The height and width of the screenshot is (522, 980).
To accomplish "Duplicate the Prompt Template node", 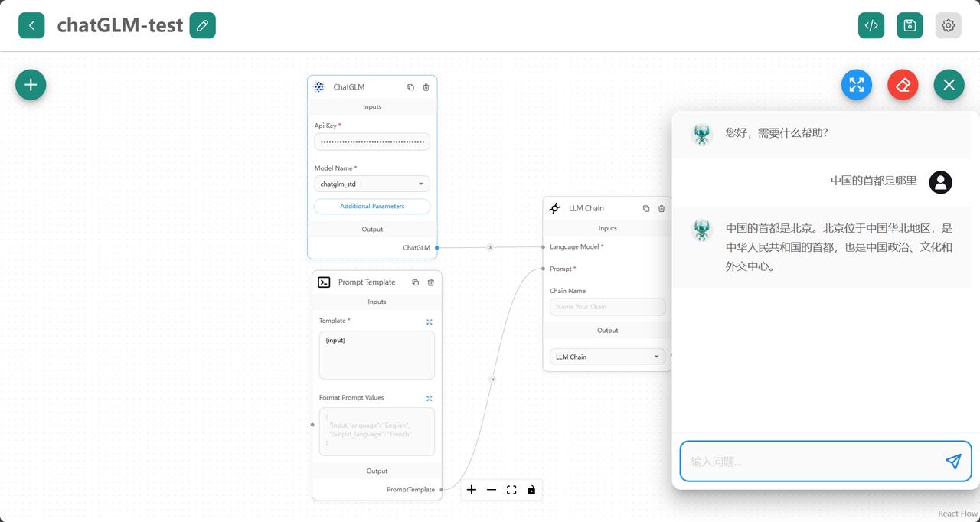I will click(415, 282).
